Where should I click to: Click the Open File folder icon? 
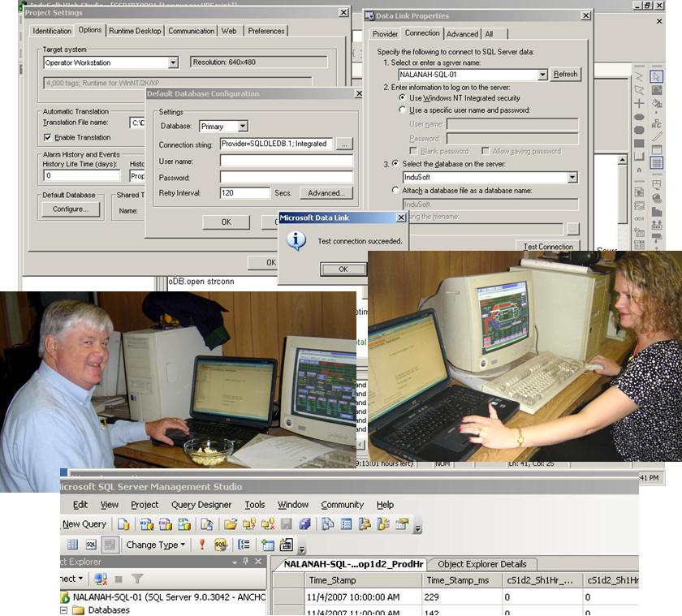(x=231, y=524)
